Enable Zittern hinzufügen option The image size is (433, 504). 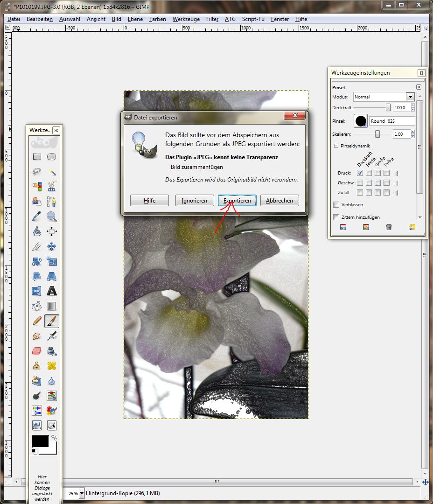click(336, 217)
